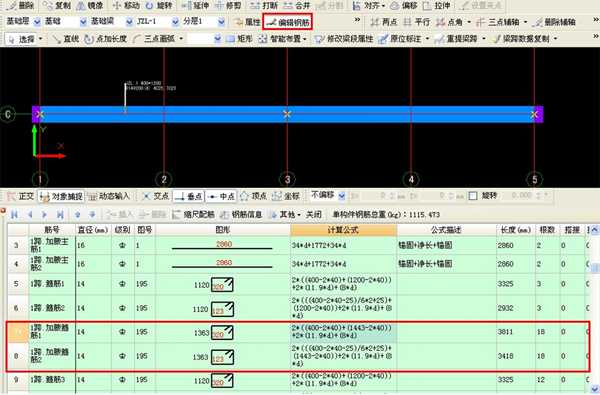Go to last rebar record
This screenshot has height=395, width=600.
click(x=60, y=214)
